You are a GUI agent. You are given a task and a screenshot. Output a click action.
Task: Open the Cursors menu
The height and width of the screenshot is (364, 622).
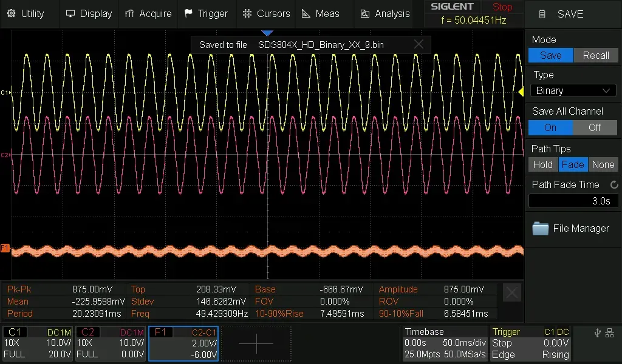tap(266, 13)
